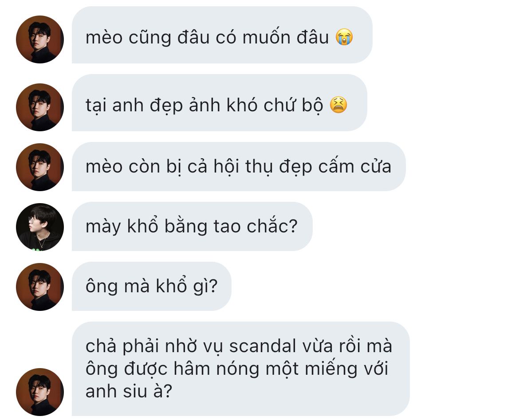Select the 'ông mà khổ gì?' message
519x420 pixels.
(152, 287)
